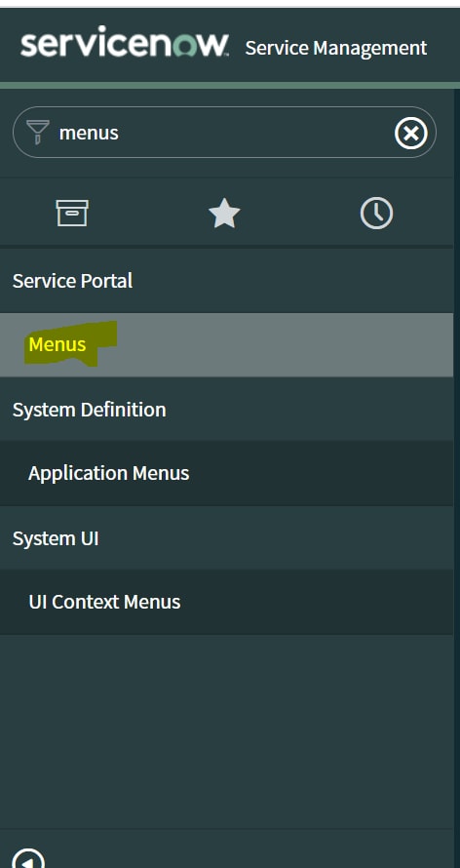The height and width of the screenshot is (868, 460).
Task: Open the highlighted Menus module
Action: 57,344
